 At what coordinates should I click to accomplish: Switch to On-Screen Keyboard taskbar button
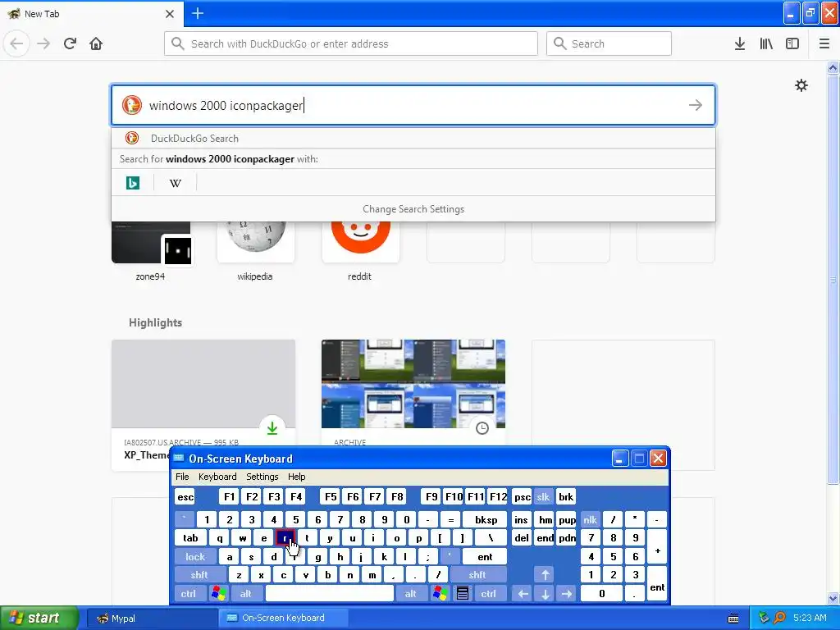click(283, 619)
